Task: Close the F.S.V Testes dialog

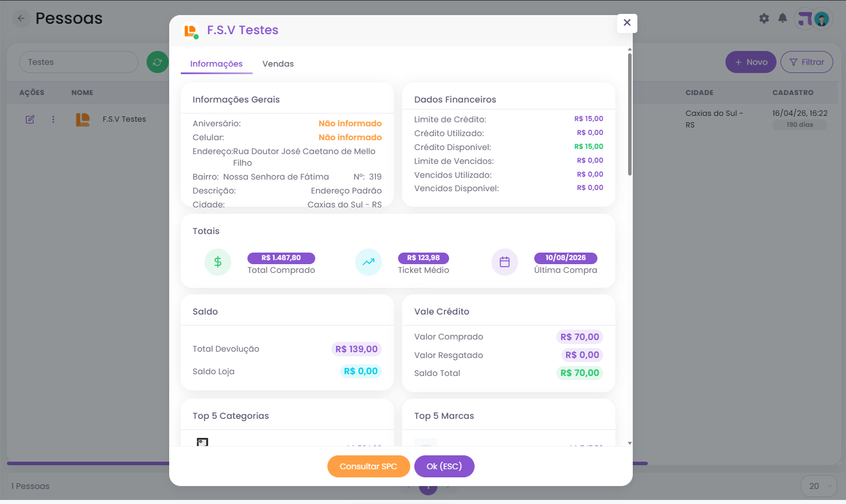Action: (627, 23)
